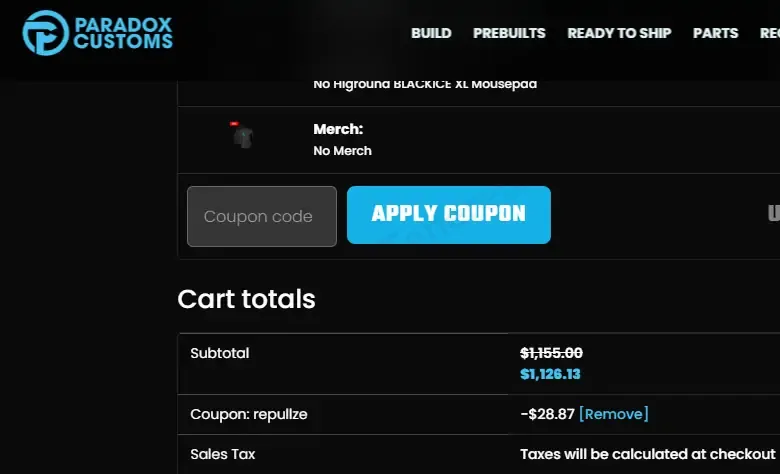Click the crossed-out $1,155.00 price
Screen dimensions: 780x474
tap(551, 353)
